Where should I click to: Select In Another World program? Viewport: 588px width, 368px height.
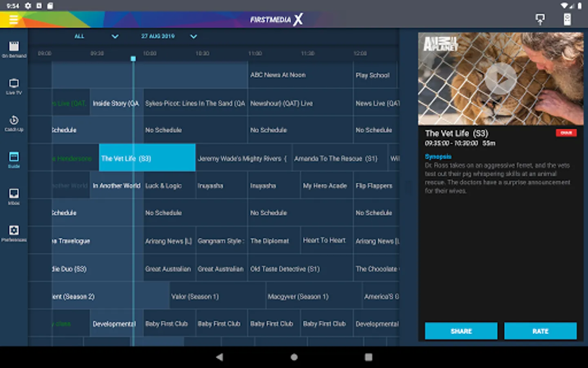pos(116,185)
